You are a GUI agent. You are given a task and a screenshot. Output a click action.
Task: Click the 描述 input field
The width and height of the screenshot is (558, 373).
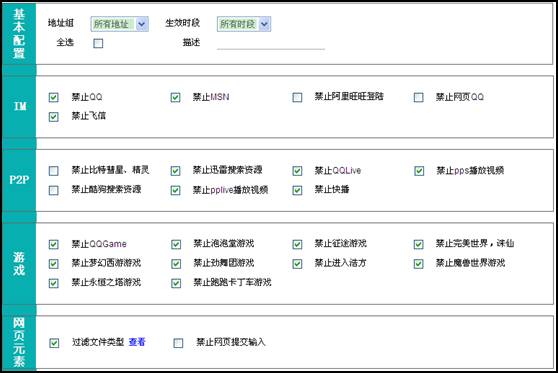[x=270, y=43]
